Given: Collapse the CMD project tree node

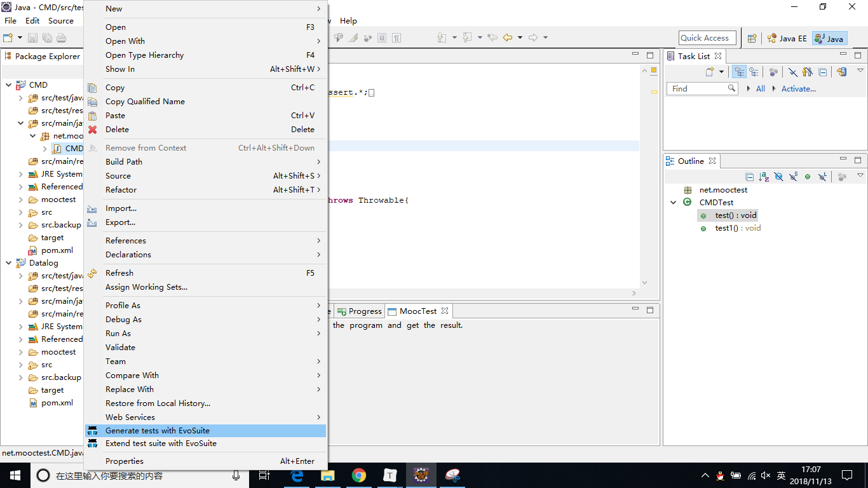Looking at the screenshot, I should coord(9,85).
